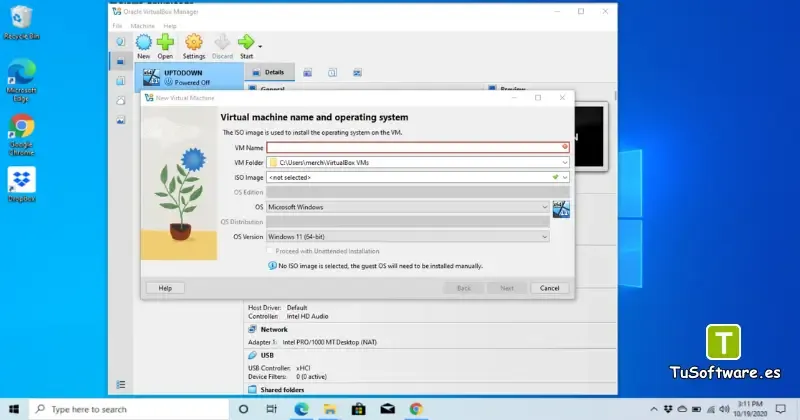Open File Explorer from the taskbar
Image resolution: width=800 pixels, height=420 pixels.
pyautogui.click(x=330, y=409)
